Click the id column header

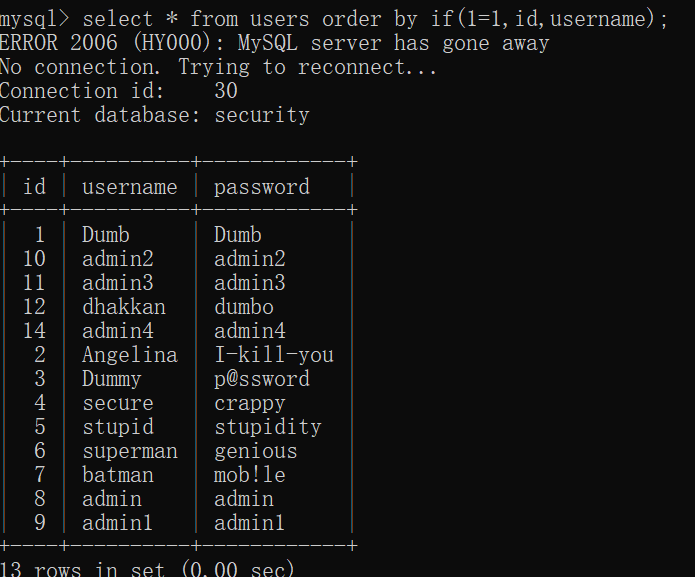tap(34, 187)
